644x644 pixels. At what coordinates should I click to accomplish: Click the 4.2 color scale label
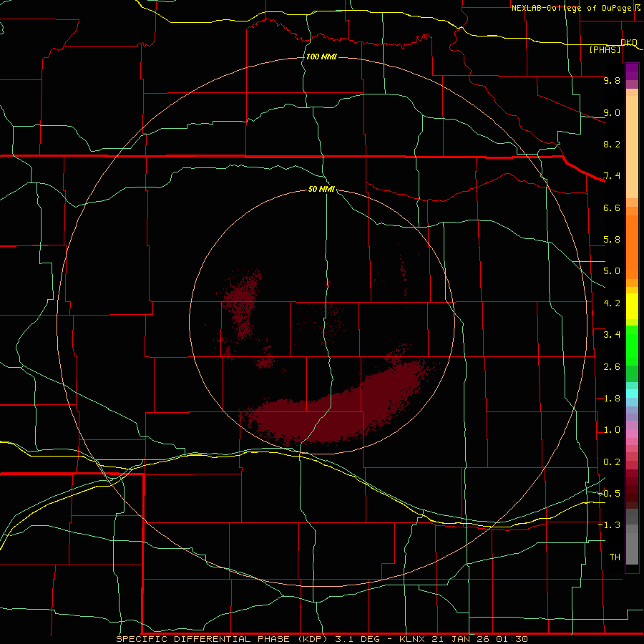[x=612, y=303]
